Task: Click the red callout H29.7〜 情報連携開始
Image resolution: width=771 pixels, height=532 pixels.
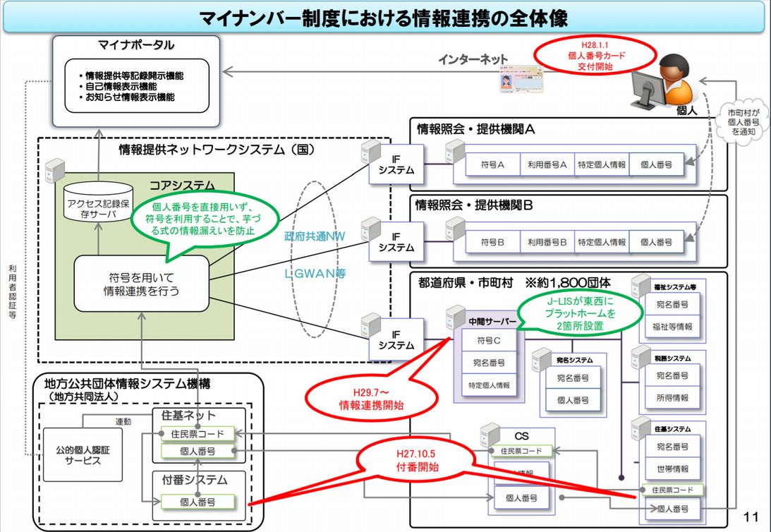Action: pos(371,399)
